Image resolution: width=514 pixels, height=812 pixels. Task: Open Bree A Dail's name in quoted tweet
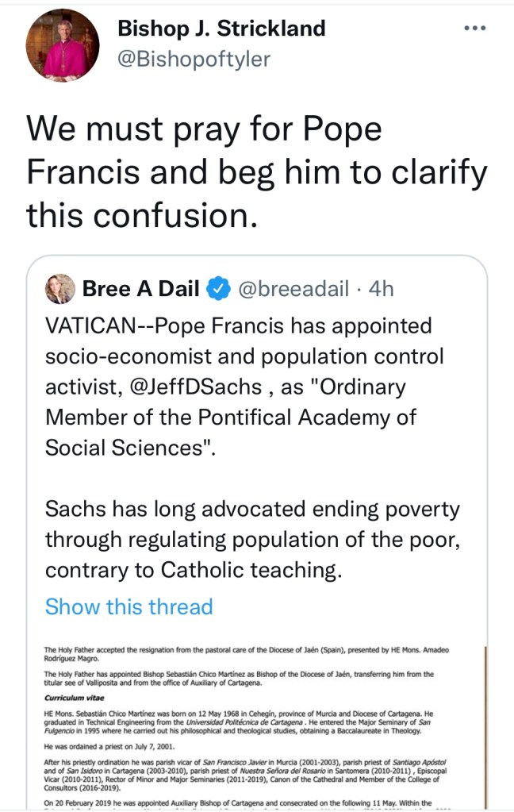point(140,289)
